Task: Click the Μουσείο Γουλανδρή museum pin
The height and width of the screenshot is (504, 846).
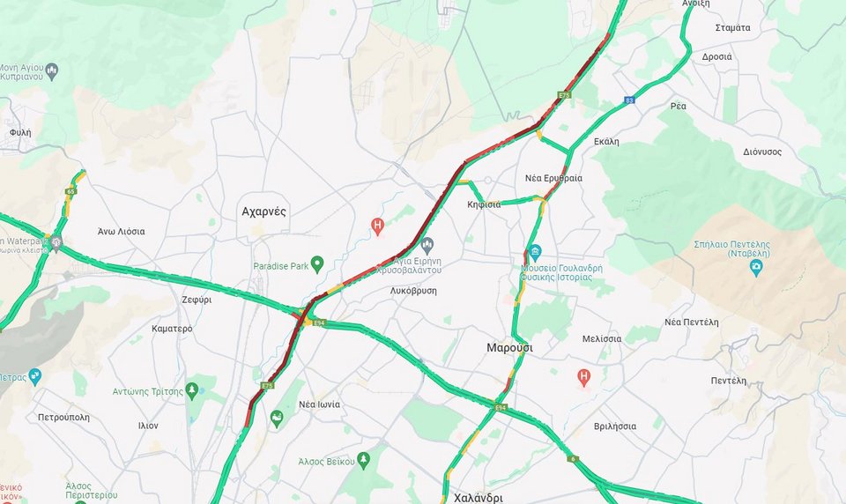Action: [x=535, y=252]
